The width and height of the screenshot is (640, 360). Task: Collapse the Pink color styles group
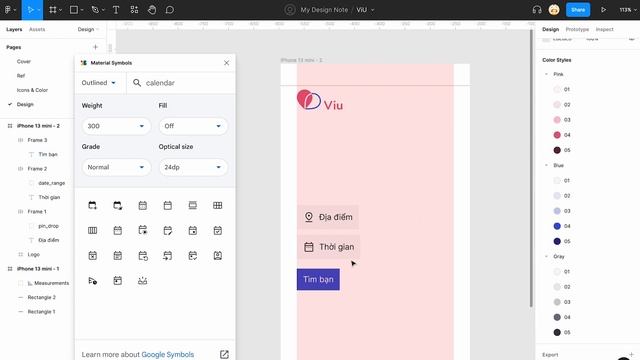tap(547, 74)
